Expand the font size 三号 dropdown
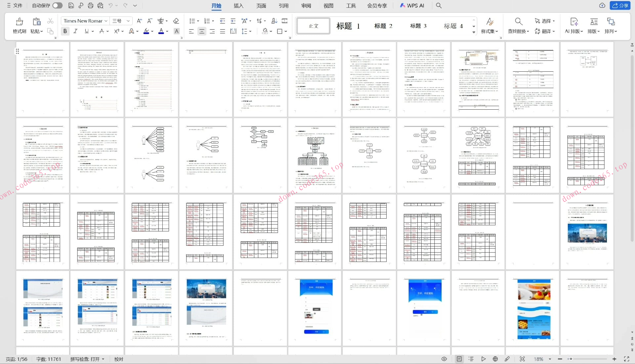 click(x=128, y=21)
